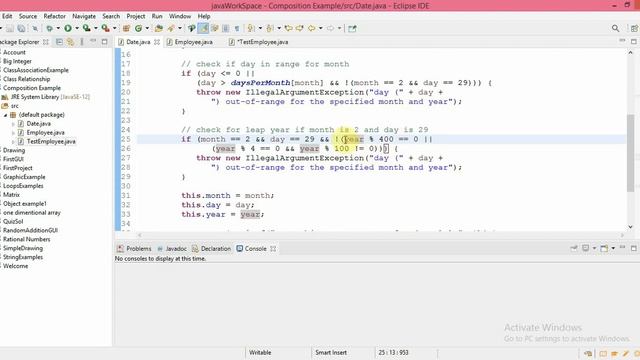
Task: Click Open Console icon in Console view
Action: click(604, 248)
